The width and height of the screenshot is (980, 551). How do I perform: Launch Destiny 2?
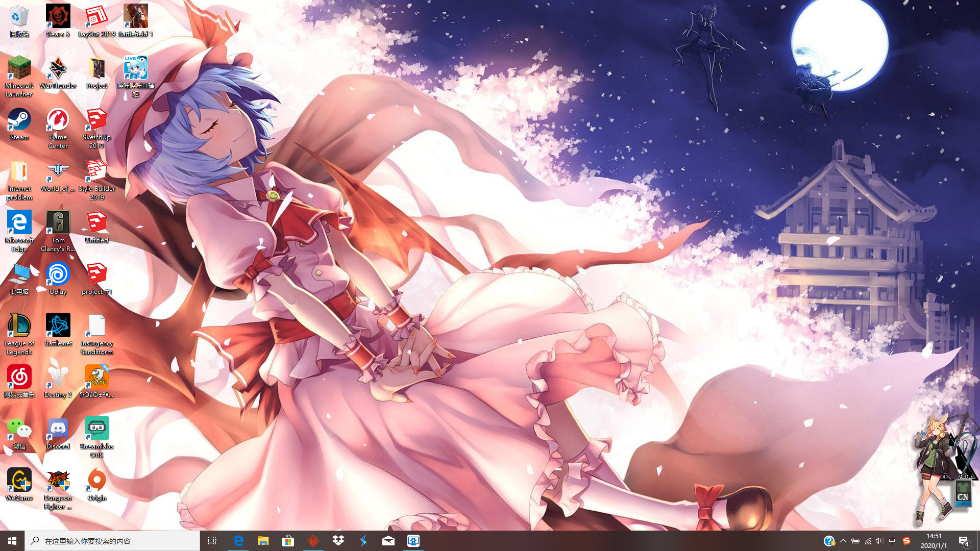point(58,378)
